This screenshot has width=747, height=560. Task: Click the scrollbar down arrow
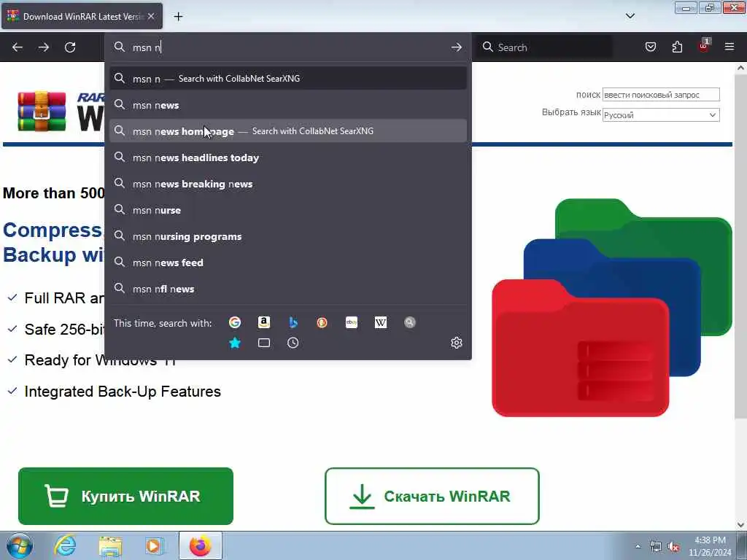pyautogui.click(x=740, y=525)
